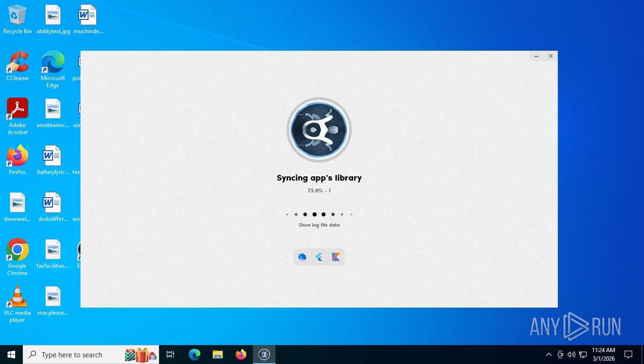This screenshot has width=644, height=364.
Task: Open Firefox desktop shortcut
Action: pyautogui.click(x=18, y=160)
